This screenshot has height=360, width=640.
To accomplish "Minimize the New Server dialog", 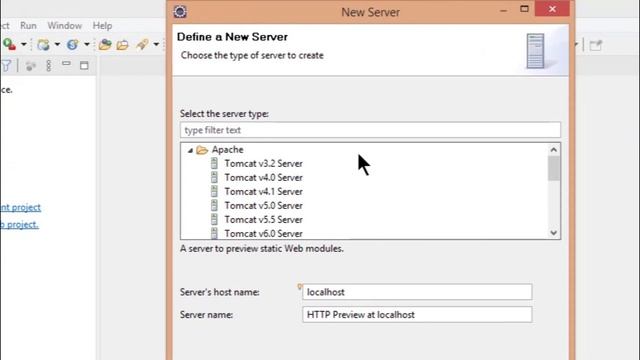I will pyautogui.click(x=504, y=11).
